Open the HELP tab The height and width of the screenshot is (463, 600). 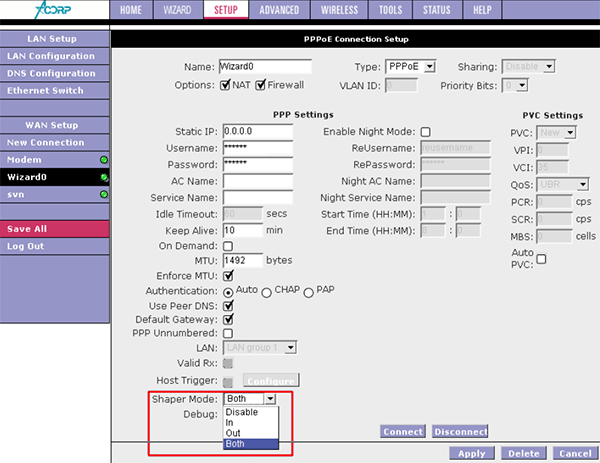[x=482, y=10]
